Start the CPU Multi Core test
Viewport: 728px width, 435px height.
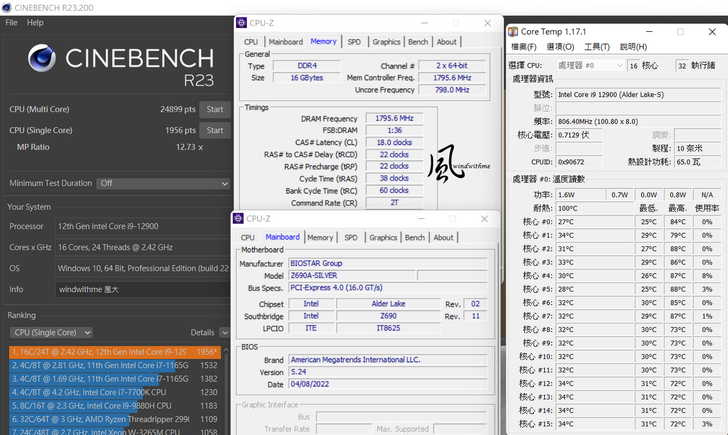pos(214,109)
